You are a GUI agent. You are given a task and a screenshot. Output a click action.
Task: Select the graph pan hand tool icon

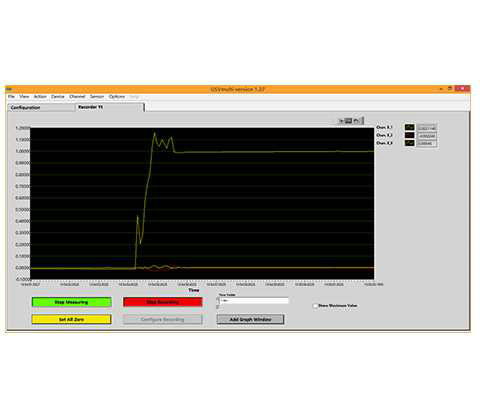[356, 121]
